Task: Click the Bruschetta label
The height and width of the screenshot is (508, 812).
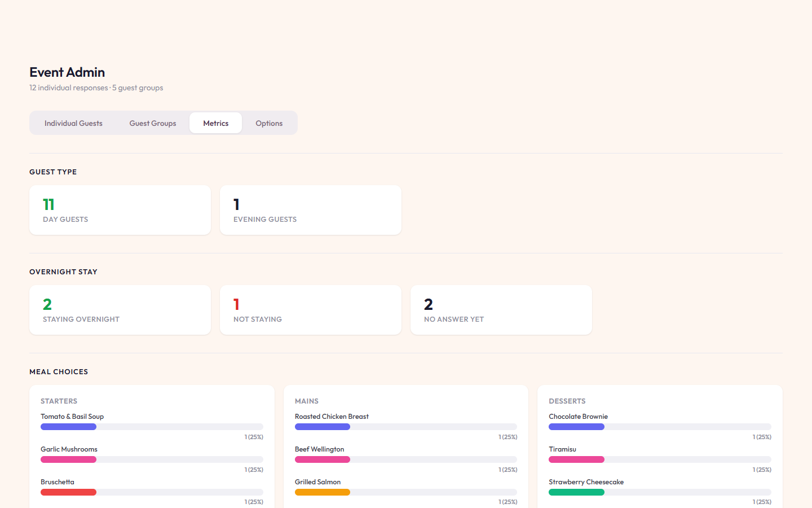Action: (58, 482)
